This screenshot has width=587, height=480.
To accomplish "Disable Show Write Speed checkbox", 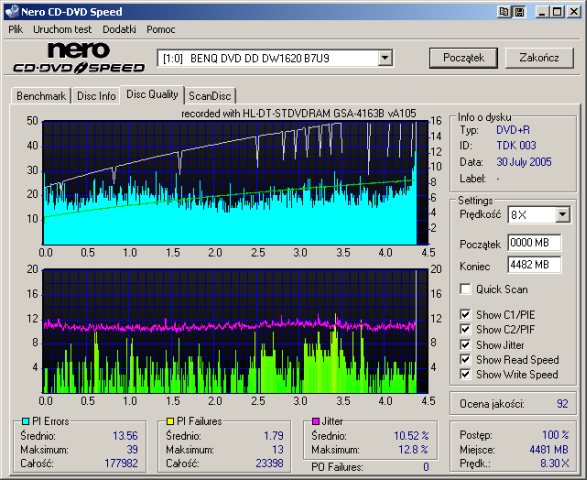I will [465, 374].
